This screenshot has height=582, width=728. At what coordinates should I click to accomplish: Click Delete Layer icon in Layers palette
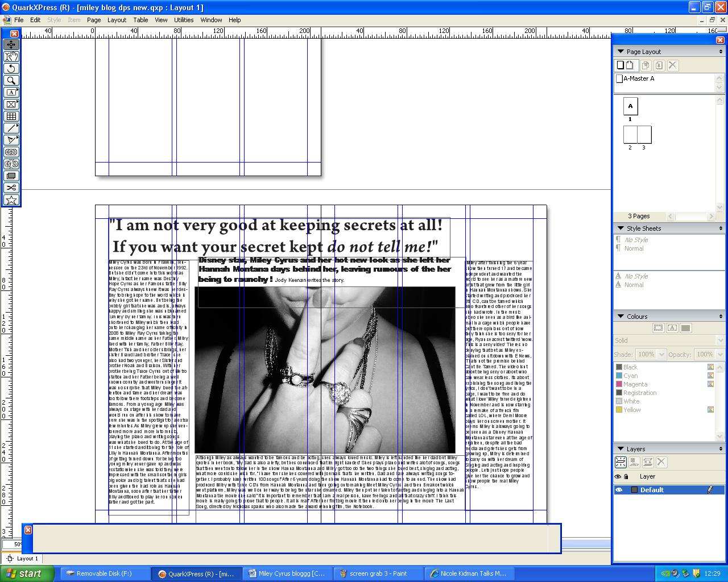point(661,462)
